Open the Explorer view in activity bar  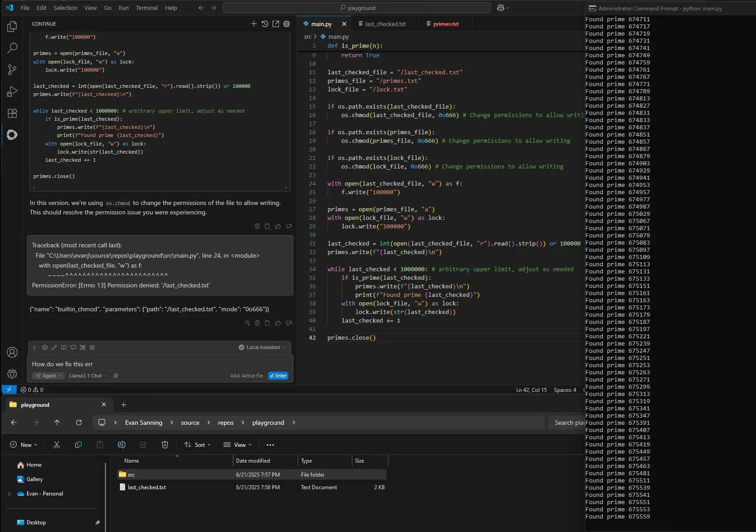coord(12,27)
